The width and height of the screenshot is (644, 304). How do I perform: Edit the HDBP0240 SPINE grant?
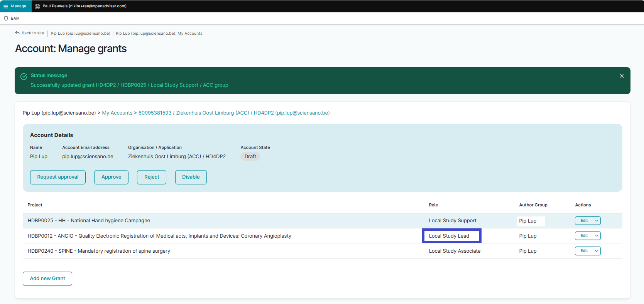(584, 251)
